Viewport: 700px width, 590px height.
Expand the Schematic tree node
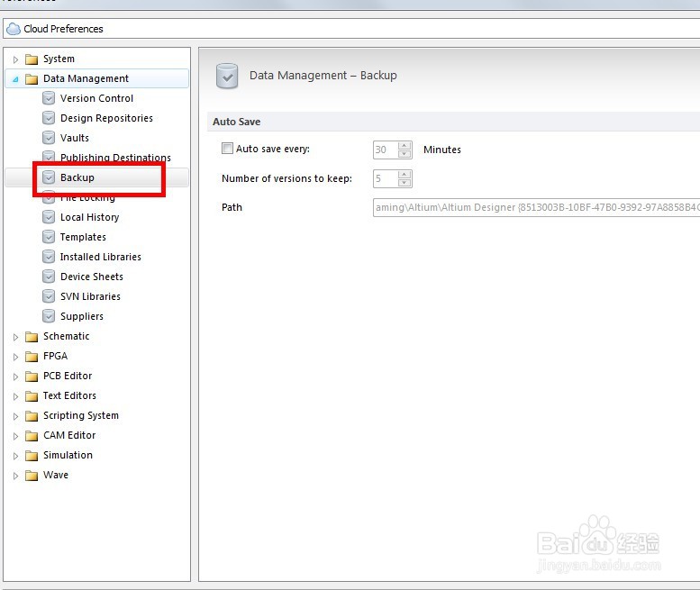[x=15, y=337]
